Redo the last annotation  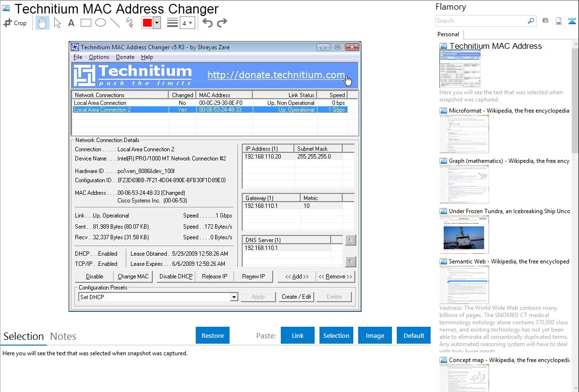pos(222,23)
